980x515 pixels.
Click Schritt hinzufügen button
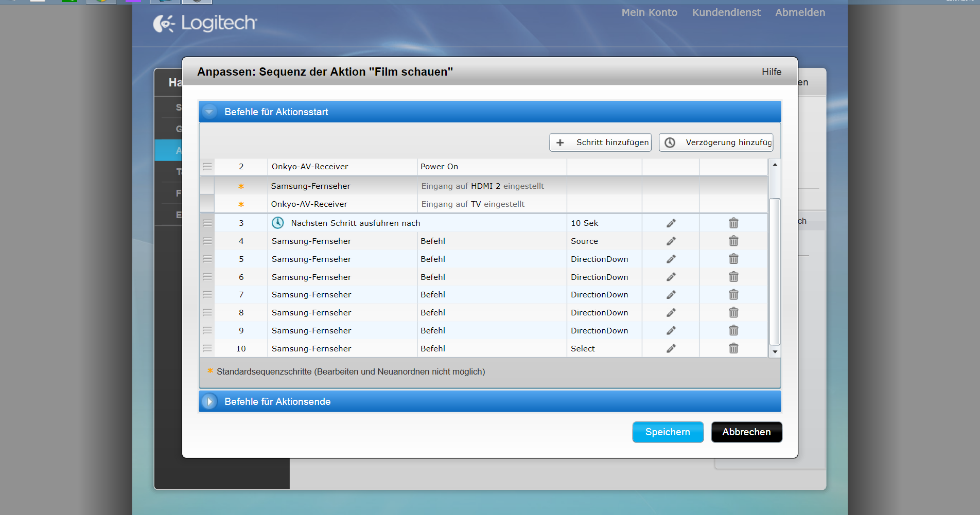(x=600, y=143)
